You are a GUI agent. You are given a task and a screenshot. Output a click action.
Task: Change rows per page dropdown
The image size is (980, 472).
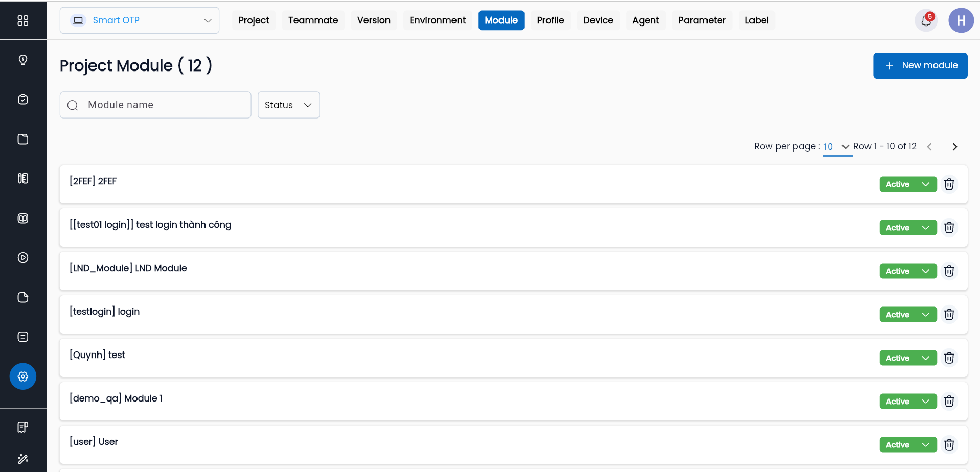pos(836,147)
